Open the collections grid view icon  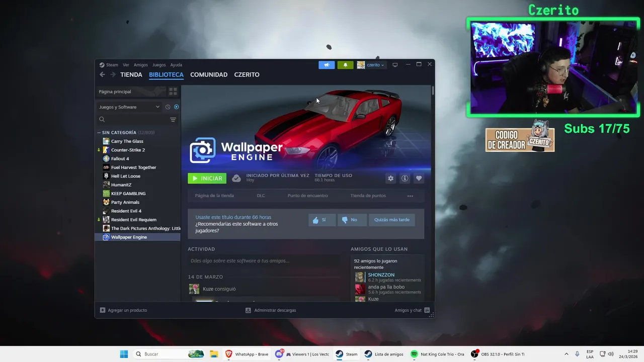(173, 92)
